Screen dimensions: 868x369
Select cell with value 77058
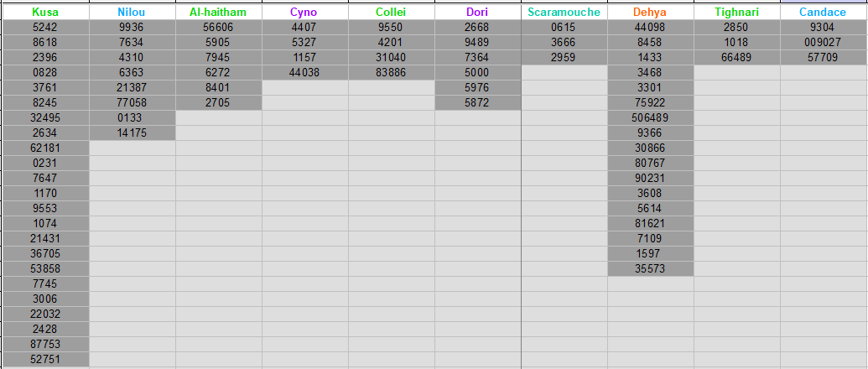[133, 103]
